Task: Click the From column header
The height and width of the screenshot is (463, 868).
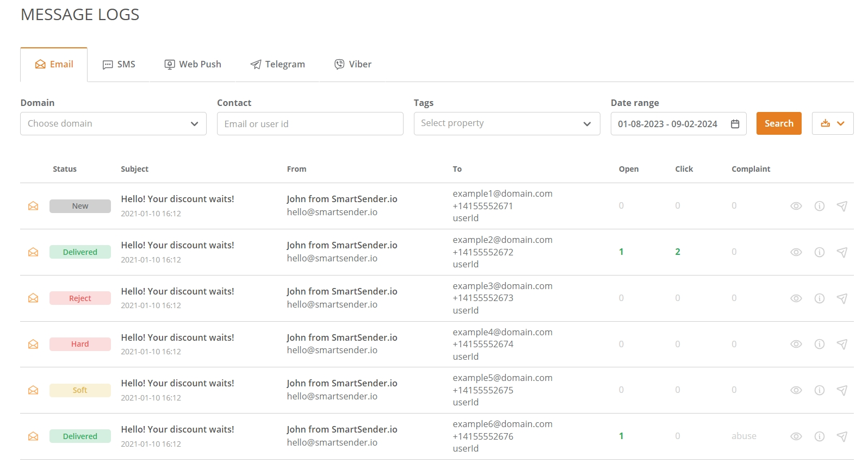Action: (x=296, y=169)
